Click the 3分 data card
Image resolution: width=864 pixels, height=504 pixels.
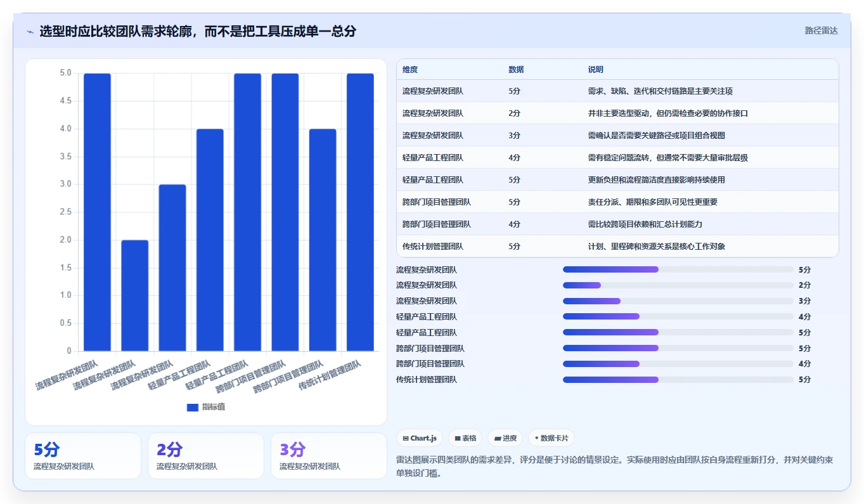point(329,456)
